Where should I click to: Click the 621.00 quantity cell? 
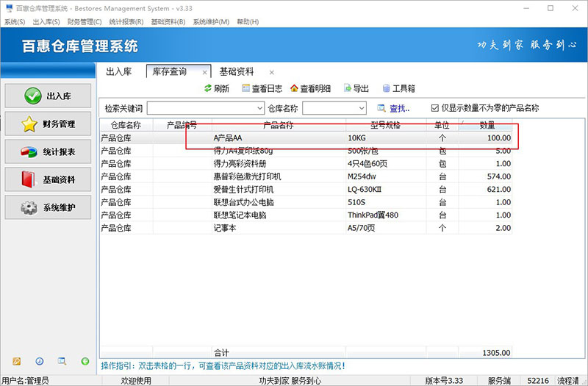pos(485,190)
